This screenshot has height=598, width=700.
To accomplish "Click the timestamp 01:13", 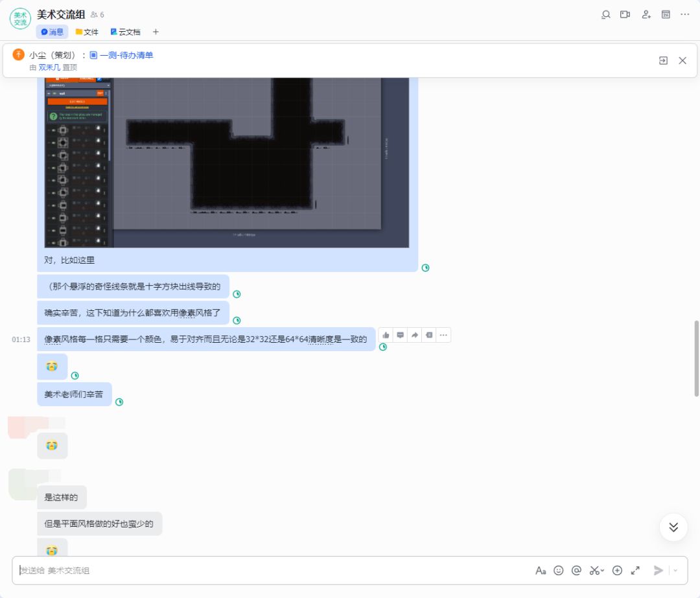I will (x=21, y=339).
